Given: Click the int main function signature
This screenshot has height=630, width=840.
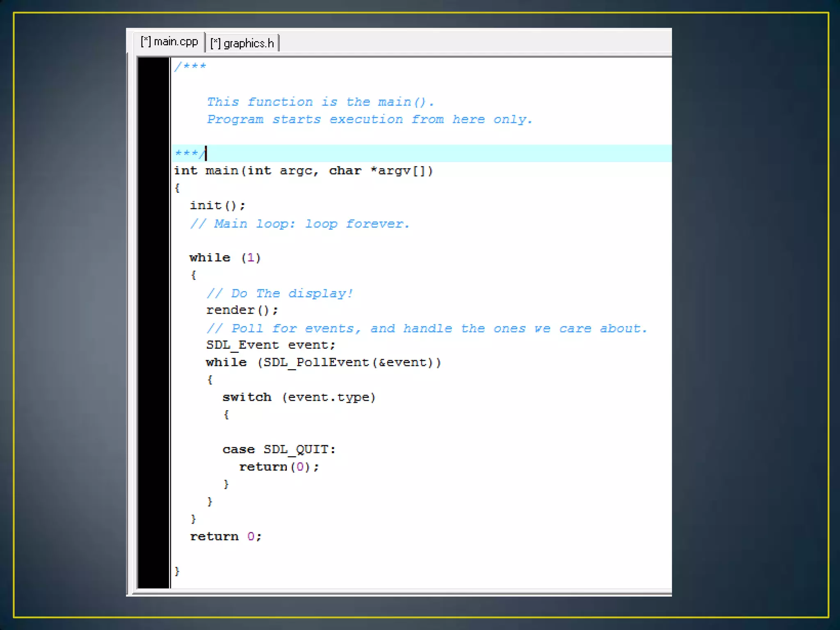Looking at the screenshot, I should tap(303, 171).
